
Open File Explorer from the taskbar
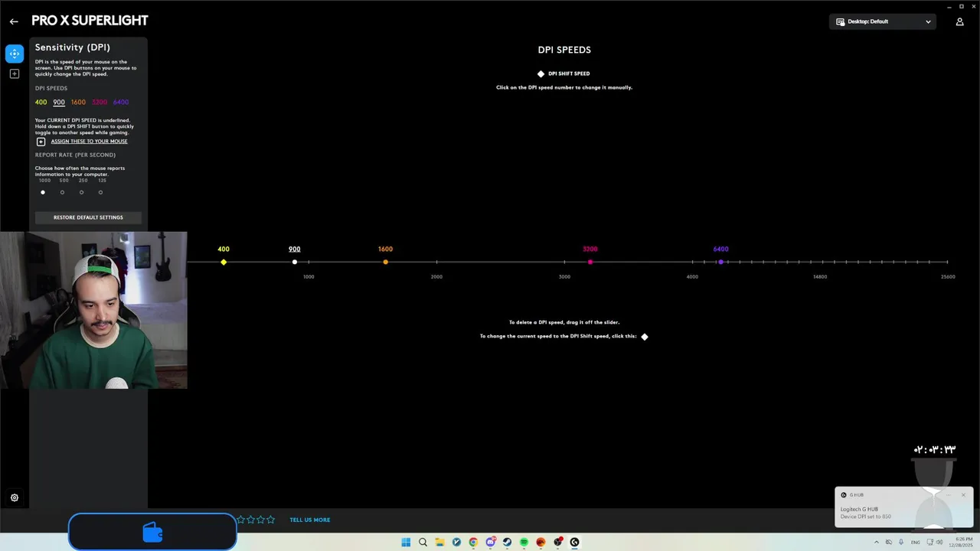tap(439, 543)
